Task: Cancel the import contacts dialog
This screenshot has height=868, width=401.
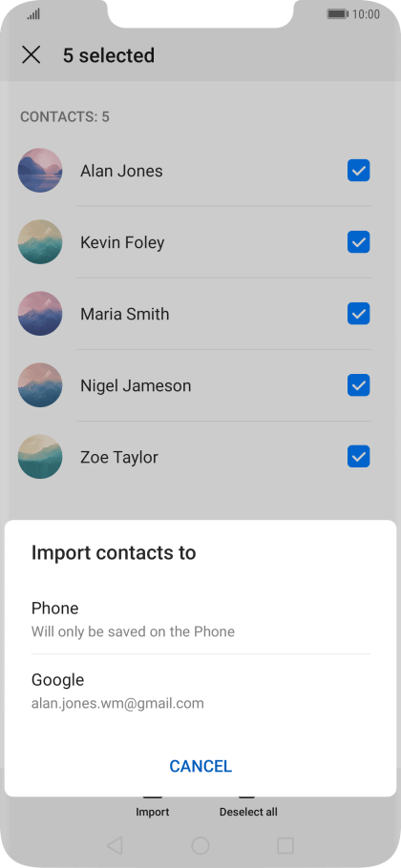Action: tap(200, 766)
